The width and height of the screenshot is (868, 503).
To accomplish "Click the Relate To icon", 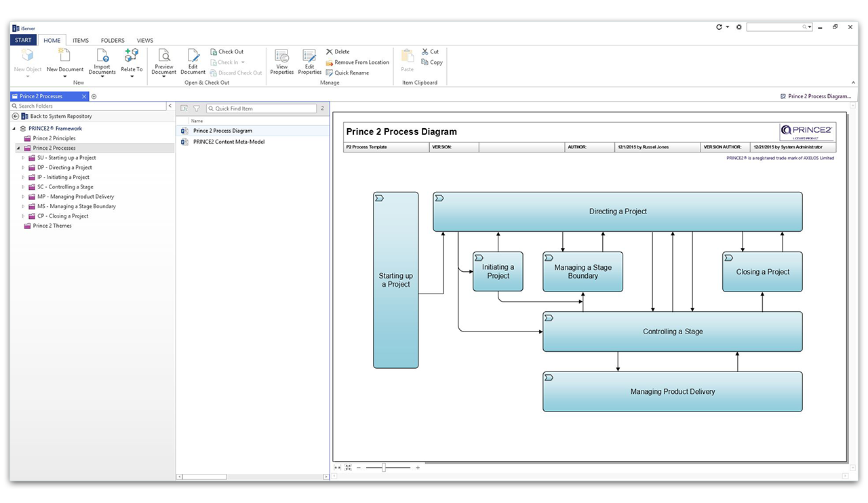I will 132,56.
